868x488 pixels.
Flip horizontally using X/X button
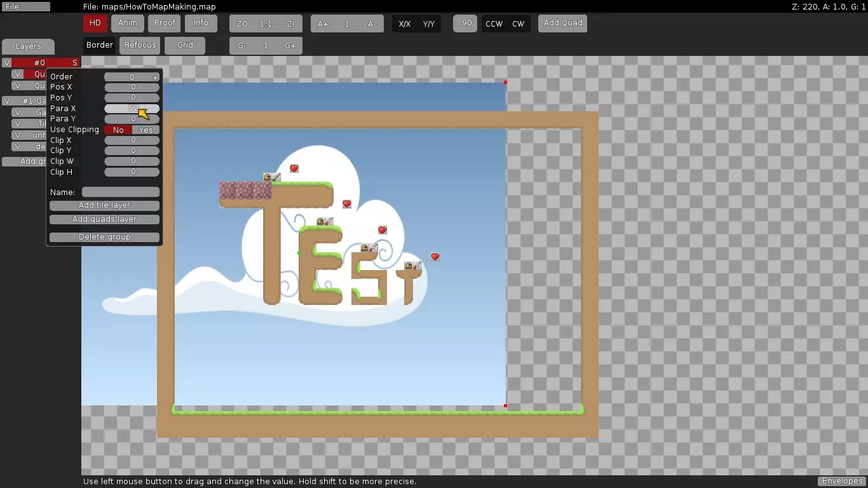[x=404, y=24]
